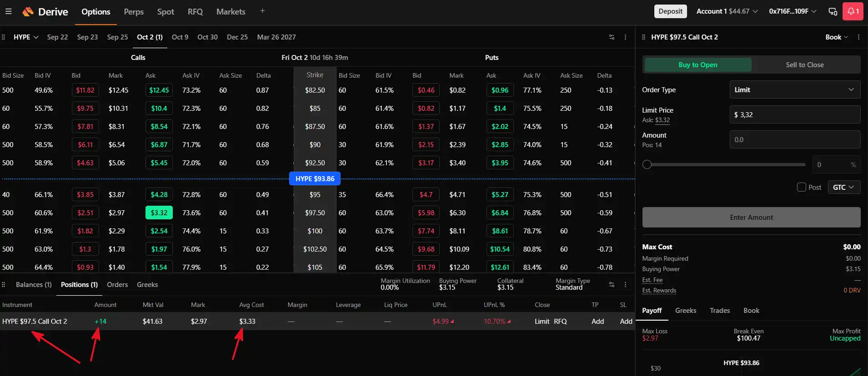Select the Sep 23 expiry
This screenshot has height=376, width=868.
[87, 37]
